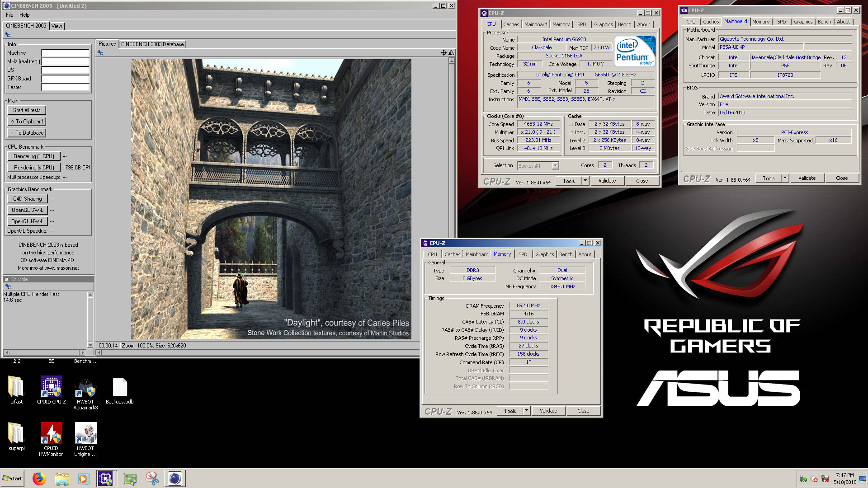Viewport: 868px width, 488px height.
Task: Open the File menu in CINEBENCH
Action: (9, 15)
